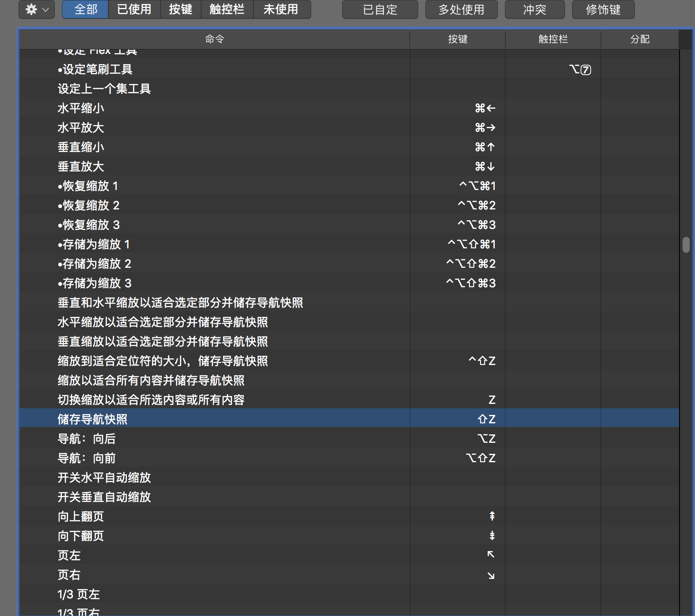695x616 pixels.
Task: Switch to the 已使用 filter tab
Action: (x=134, y=9)
